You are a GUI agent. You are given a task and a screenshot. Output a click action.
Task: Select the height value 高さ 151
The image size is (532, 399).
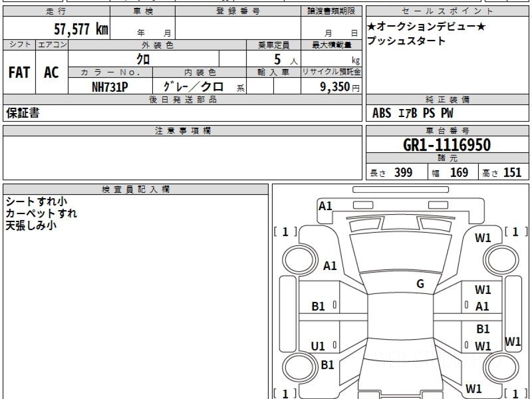(x=502, y=172)
